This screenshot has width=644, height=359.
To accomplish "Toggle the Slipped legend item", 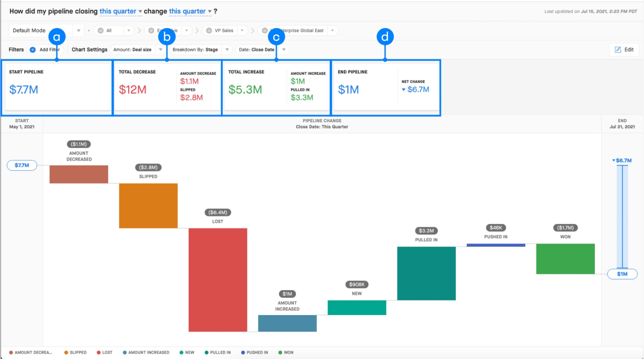I will point(75,352).
